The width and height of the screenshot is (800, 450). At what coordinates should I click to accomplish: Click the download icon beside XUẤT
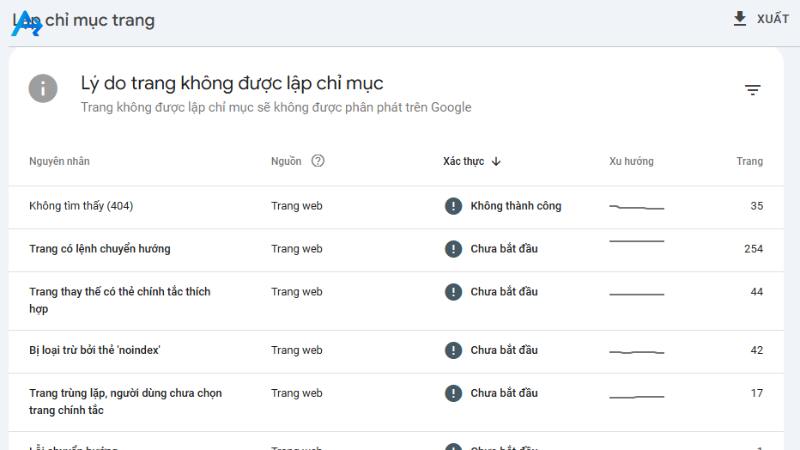[740, 19]
